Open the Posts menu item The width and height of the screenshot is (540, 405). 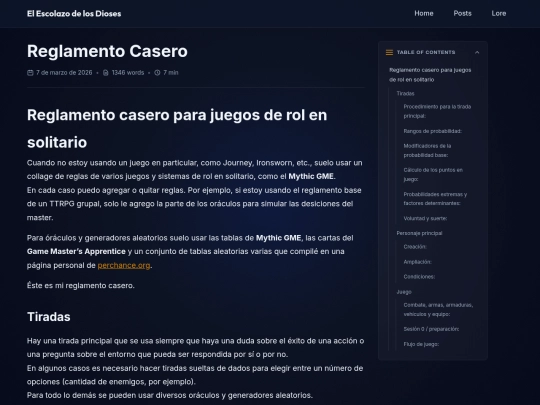pos(462,13)
